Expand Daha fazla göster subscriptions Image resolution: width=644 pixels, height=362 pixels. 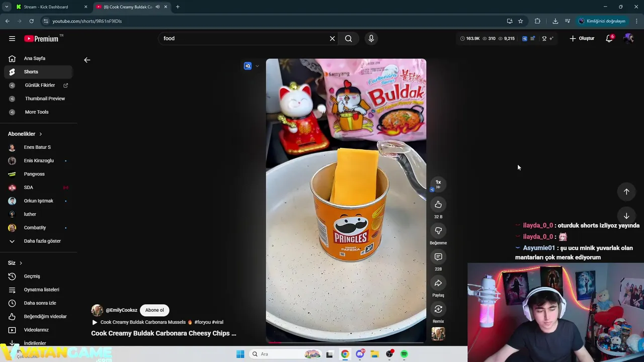(x=38, y=241)
